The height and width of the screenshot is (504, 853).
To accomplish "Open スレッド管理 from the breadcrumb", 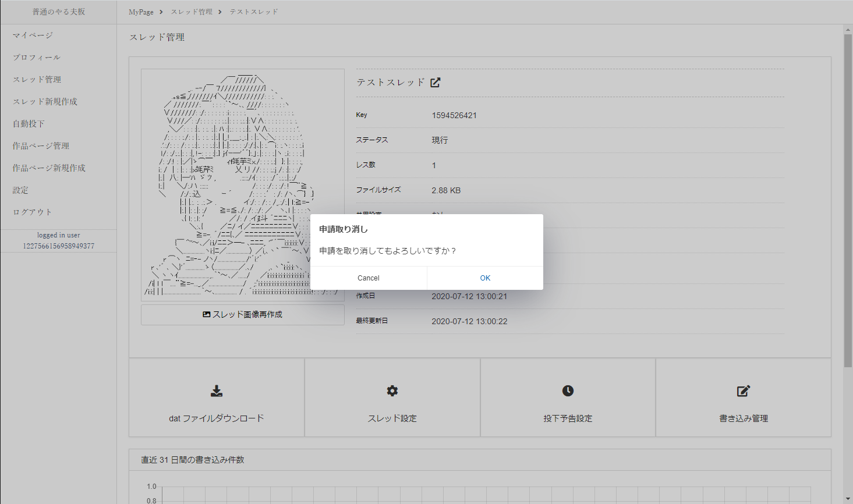I will tap(193, 11).
